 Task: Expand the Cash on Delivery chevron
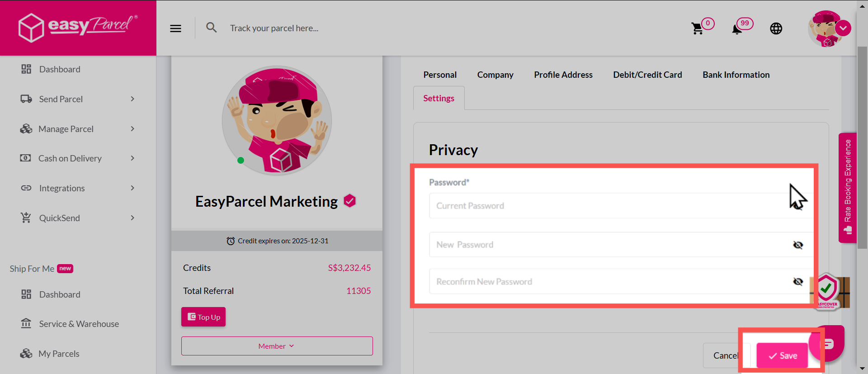[132, 158]
